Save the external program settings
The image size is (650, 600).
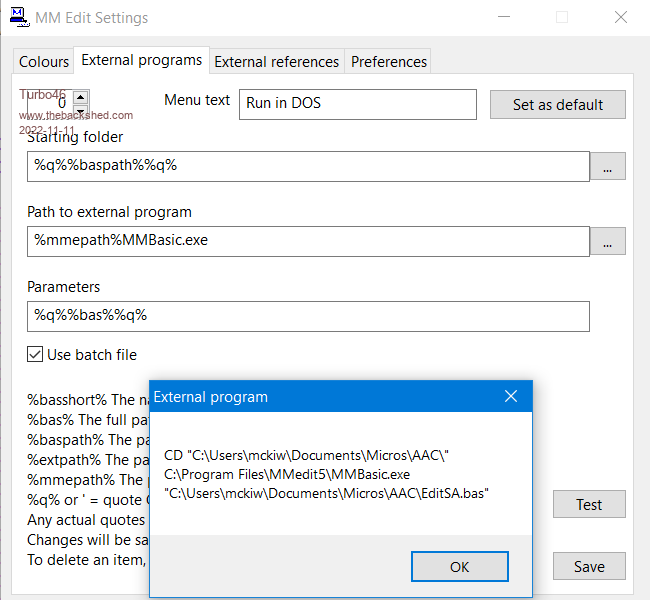pyautogui.click(x=589, y=567)
